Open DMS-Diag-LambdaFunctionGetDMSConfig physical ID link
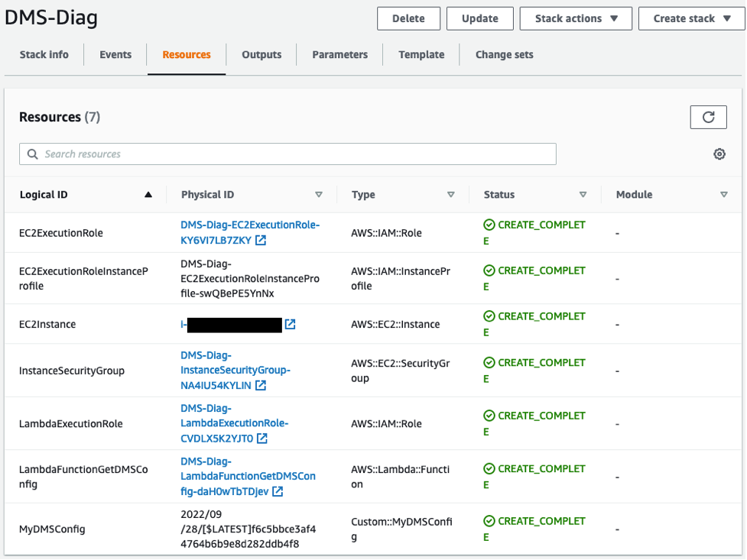 248,476
